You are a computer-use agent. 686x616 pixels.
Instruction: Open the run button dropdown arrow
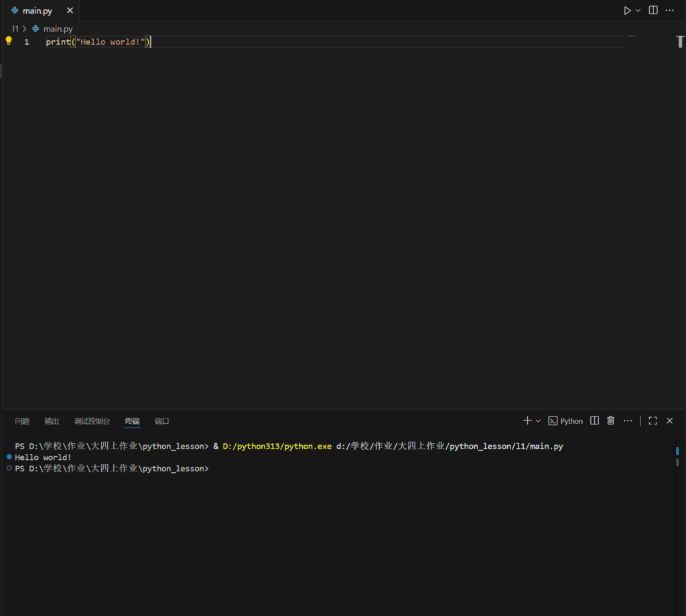pos(638,11)
